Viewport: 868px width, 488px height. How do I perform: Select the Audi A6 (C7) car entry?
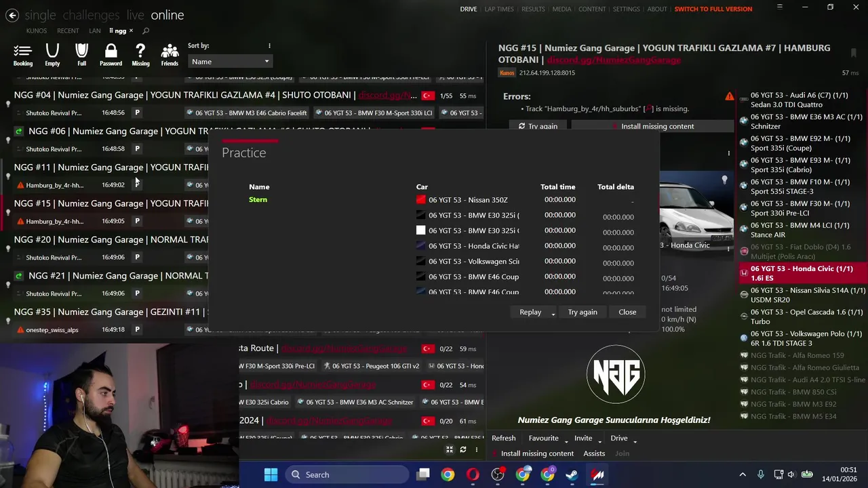click(x=802, y=100)
